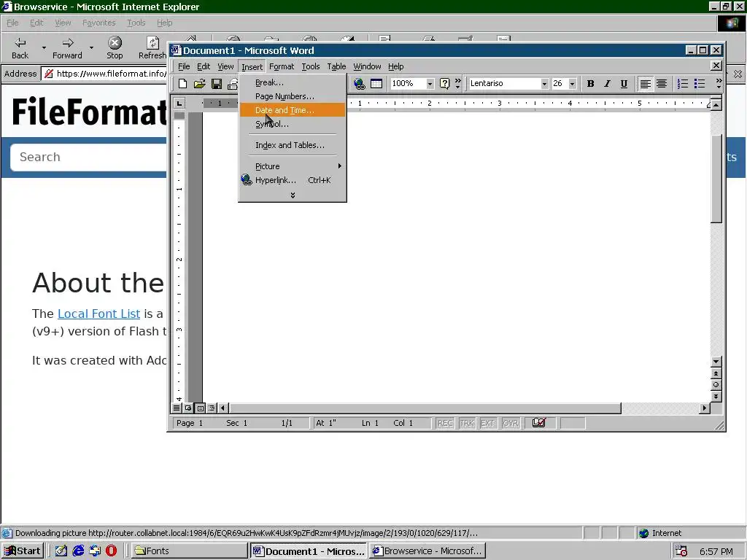Click the tab stop type selector on ruler

coord(179,103)
